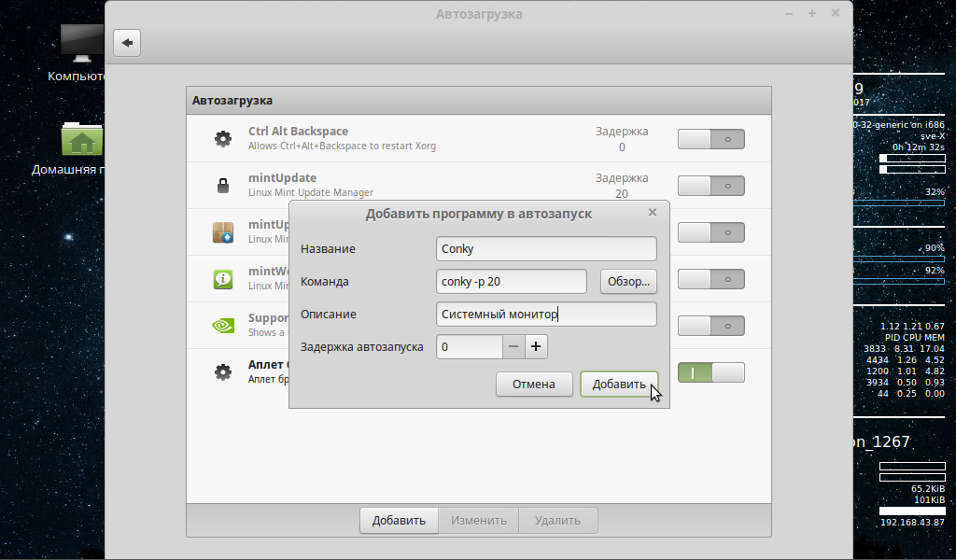Click the NVIDIA icon on the Support entry
The width and height of the screenshot is (956, 560).
tap(222, 325)
